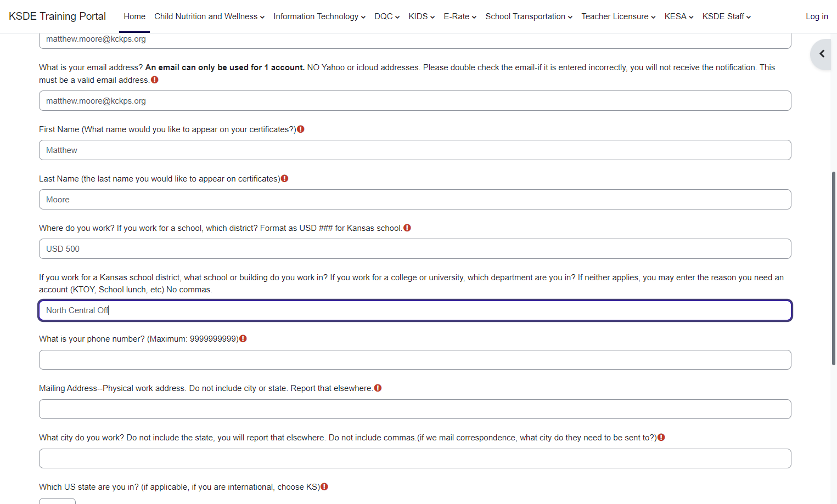Focus the empty city field
This screenshot has height=504, width=837.
(x=415, y=458)
